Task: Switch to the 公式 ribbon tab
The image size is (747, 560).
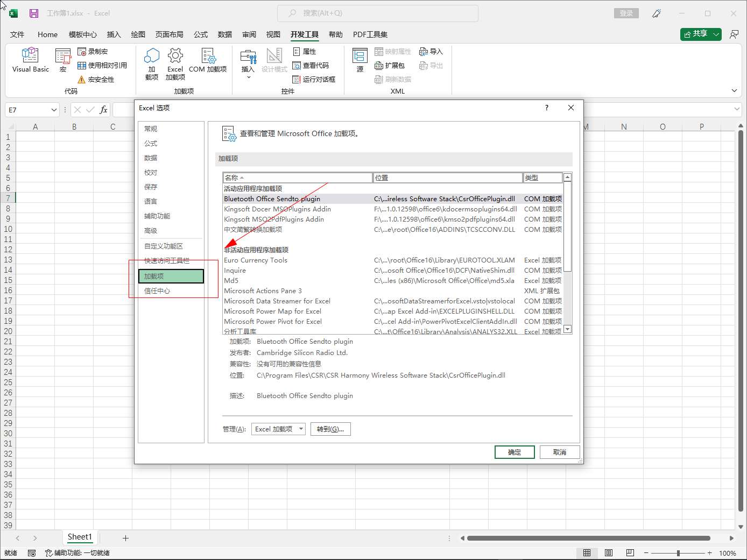Action: tap(201, 34)
